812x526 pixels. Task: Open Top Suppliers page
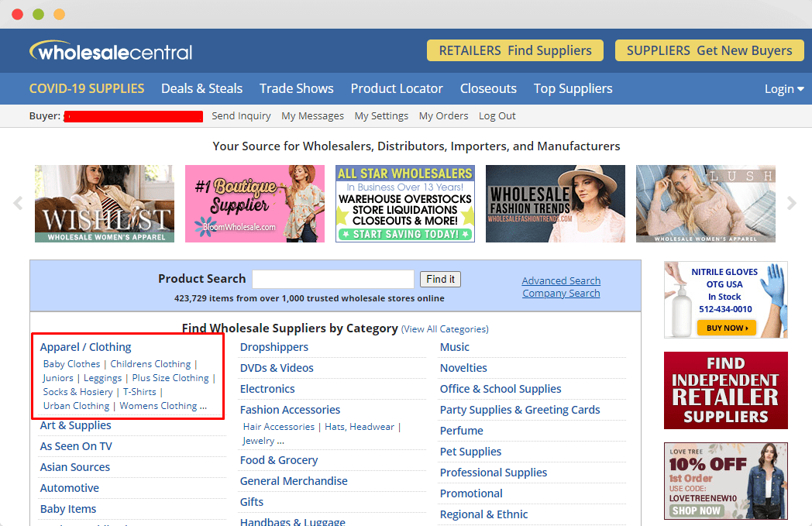click(x=573, y=88)
